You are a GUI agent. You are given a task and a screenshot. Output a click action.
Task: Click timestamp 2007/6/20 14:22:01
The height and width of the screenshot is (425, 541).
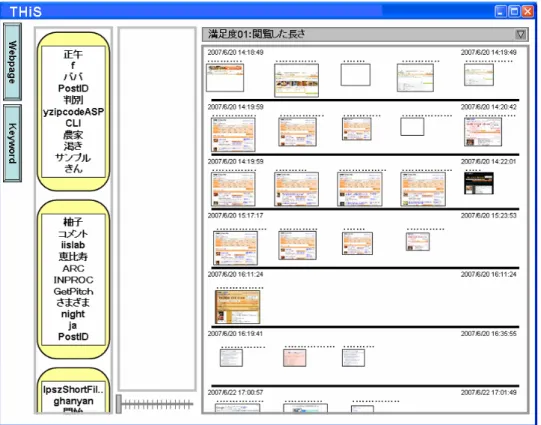(489, 161)
